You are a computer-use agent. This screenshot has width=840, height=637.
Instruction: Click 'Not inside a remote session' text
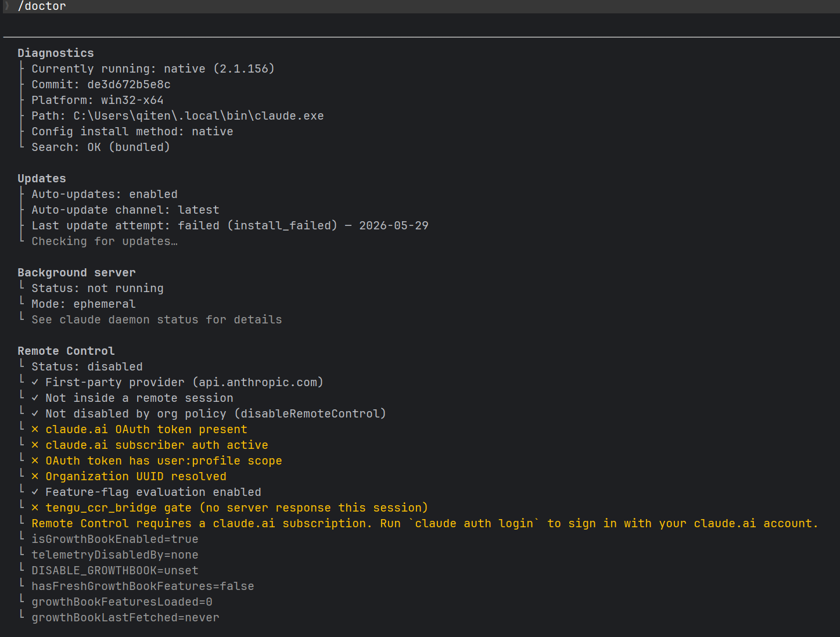pyautogui.click(x=139, y=398)
